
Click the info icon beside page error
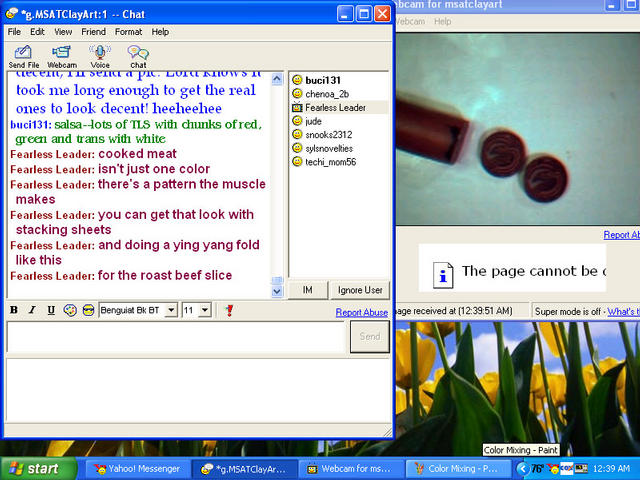(x=443, y=276)
